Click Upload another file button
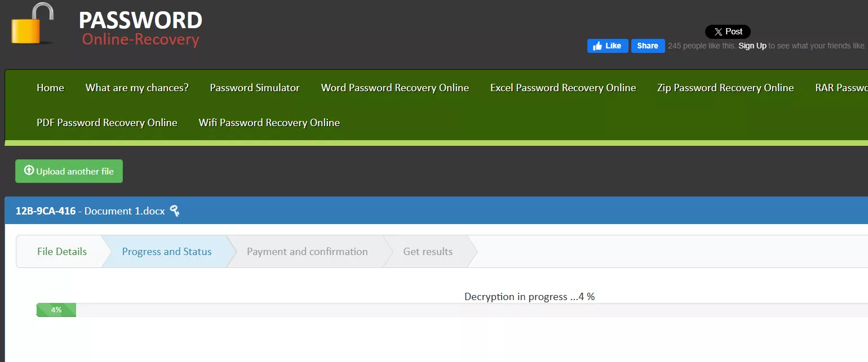This screenshot has height=362, width=868. [69, 171]
